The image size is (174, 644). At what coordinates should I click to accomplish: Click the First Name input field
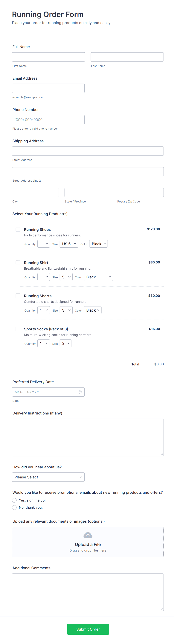point(48,57)
